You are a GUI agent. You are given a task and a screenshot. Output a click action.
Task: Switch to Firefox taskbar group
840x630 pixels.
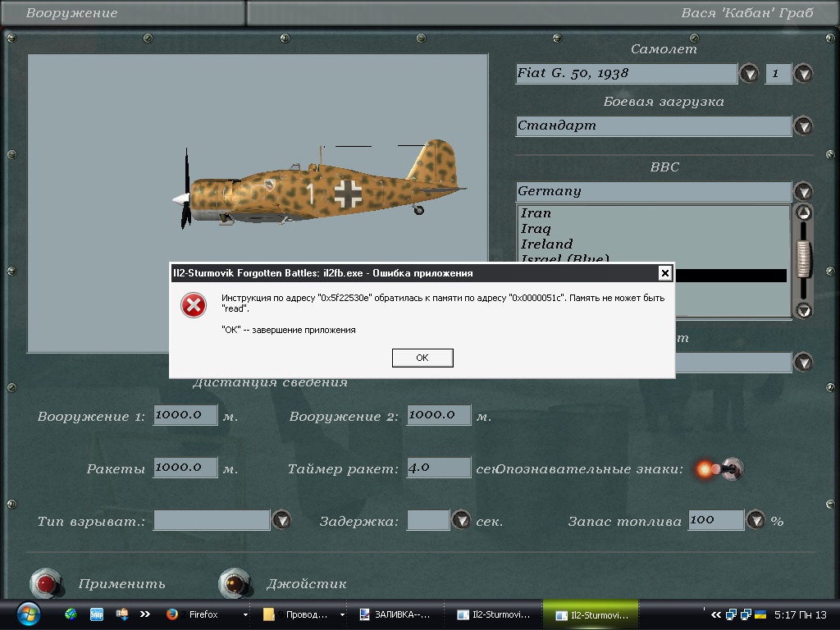click(202, 614)
